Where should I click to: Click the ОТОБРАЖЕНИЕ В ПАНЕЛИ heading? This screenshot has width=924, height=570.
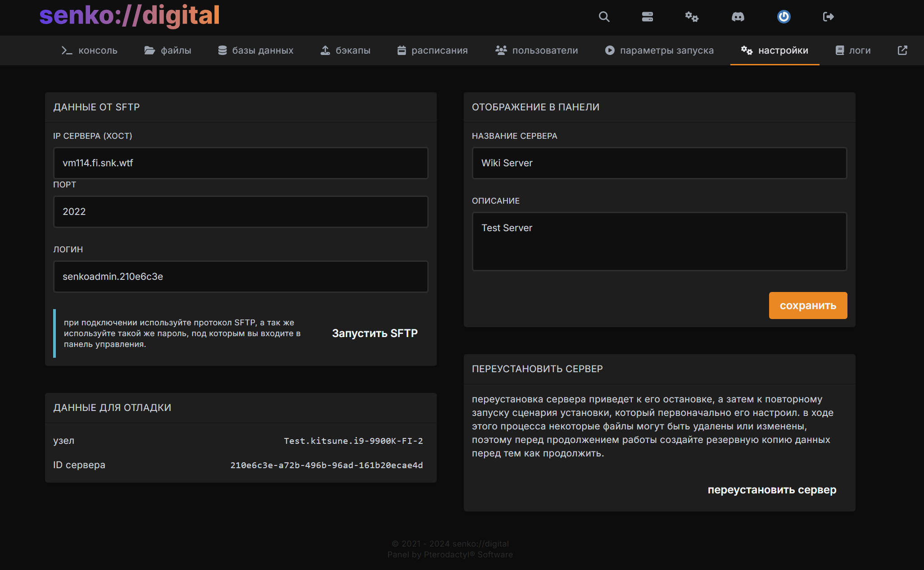(x=535, y=107)
